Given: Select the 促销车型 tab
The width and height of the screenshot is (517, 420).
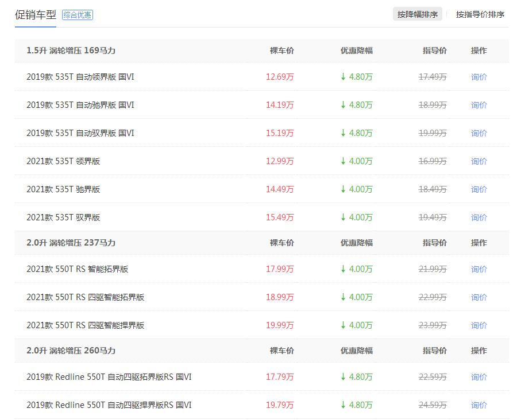Looking at the screenshot, I should (36, 15).
